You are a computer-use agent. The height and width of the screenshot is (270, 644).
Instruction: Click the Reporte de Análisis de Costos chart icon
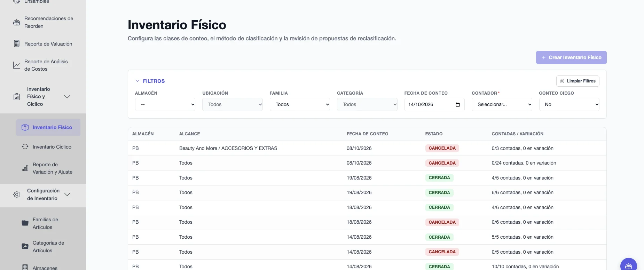click(x=17, y=65)
